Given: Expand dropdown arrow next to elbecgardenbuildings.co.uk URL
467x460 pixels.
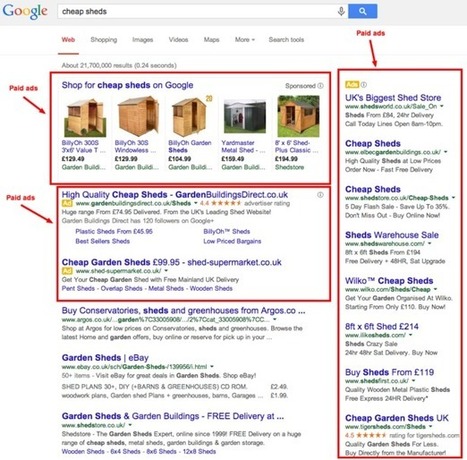Looking at the screenshot, I should tap(445, 152).
